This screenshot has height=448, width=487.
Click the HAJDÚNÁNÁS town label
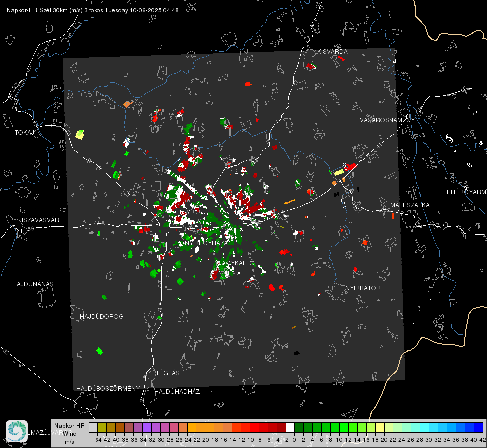33,284
